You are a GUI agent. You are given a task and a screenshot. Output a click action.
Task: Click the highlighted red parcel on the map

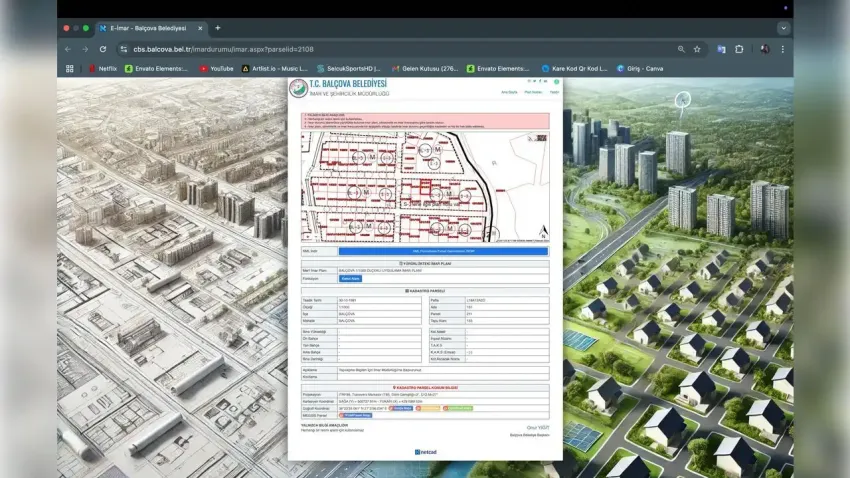426,188
